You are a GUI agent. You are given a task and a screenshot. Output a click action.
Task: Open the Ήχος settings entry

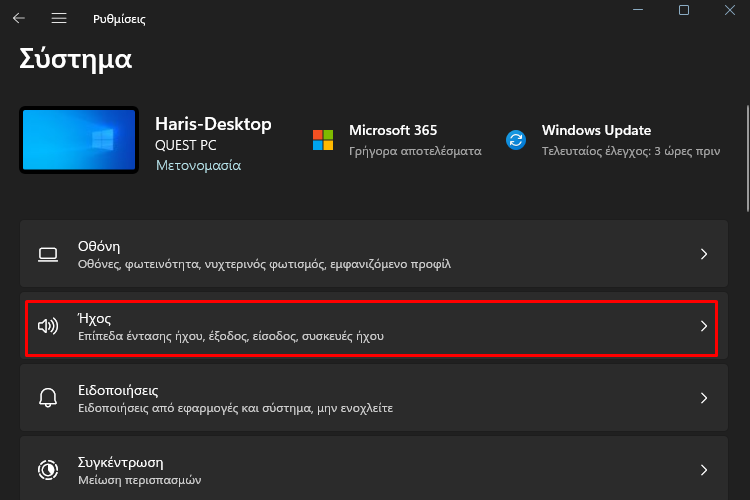tap(374, 326)
